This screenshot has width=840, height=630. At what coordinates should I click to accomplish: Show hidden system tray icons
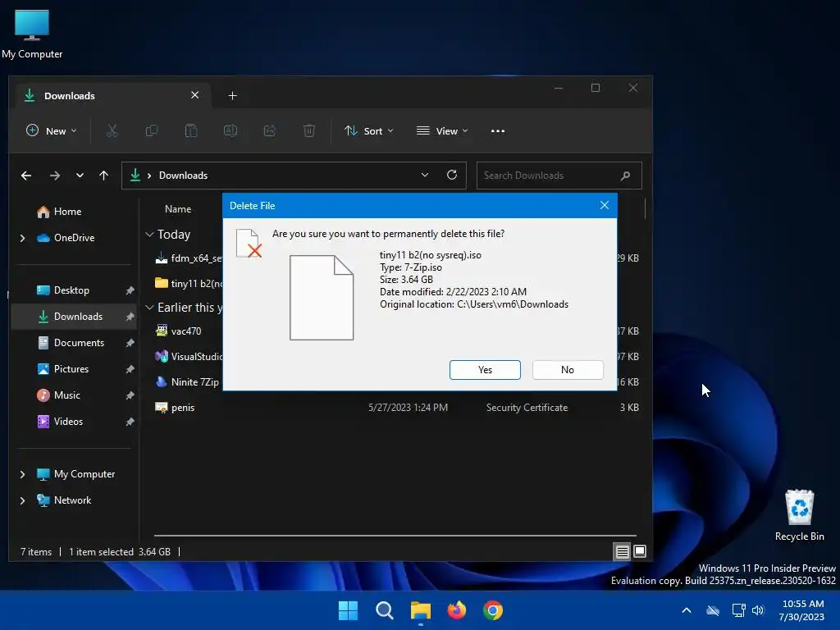687,610
